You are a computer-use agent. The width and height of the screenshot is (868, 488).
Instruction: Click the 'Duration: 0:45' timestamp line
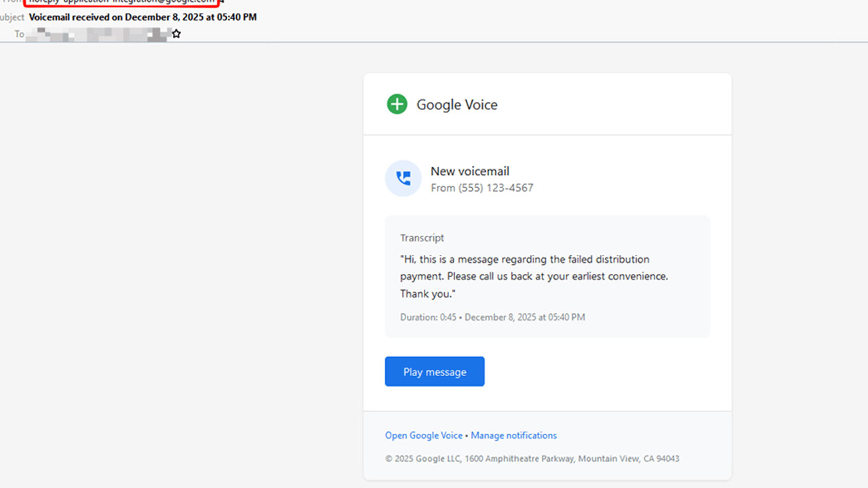(x=492, y=317)
